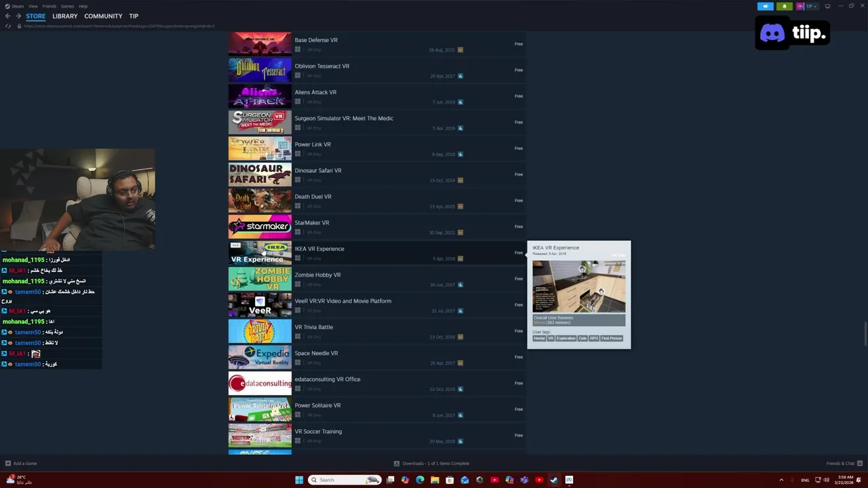This screenshot has width=868, height=488.
Task: Select Power Link VR title
Action: point(313,144)
